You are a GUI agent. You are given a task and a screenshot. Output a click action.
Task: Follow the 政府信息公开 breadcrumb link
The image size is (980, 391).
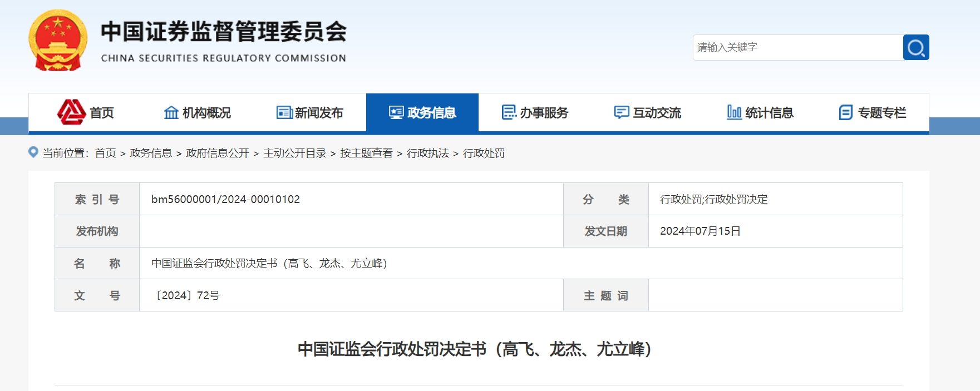(x=218, y=153)
